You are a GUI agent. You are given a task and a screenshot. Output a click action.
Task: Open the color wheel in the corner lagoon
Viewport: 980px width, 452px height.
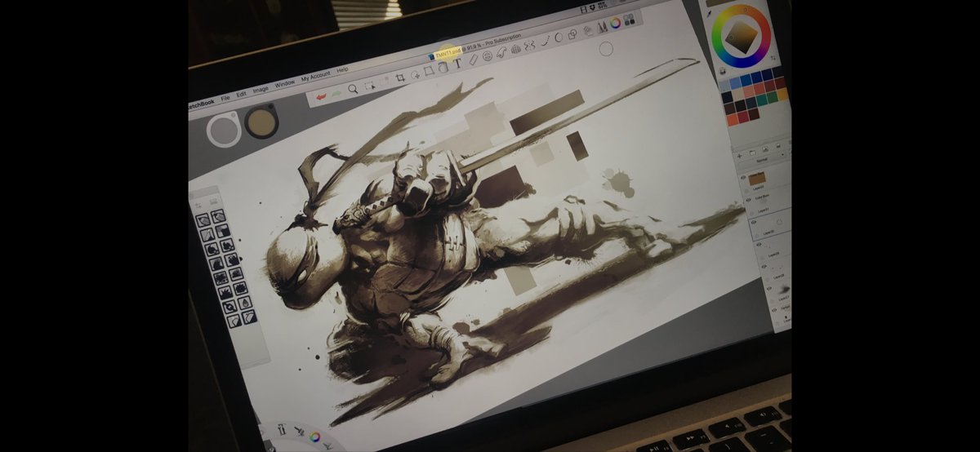coord(314,436)
